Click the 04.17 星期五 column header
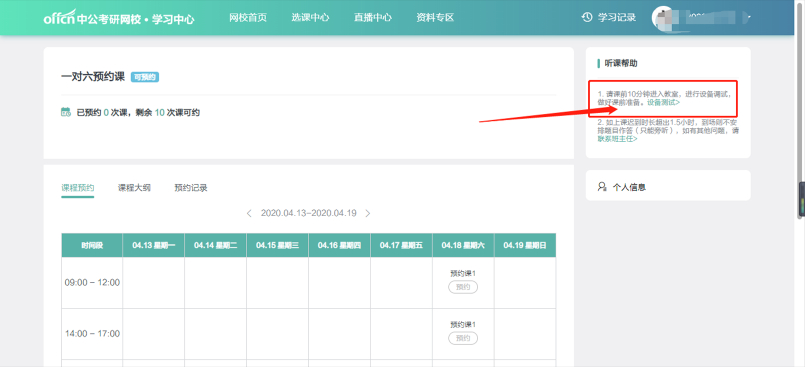Screen dimensions: 805x367 401,245
